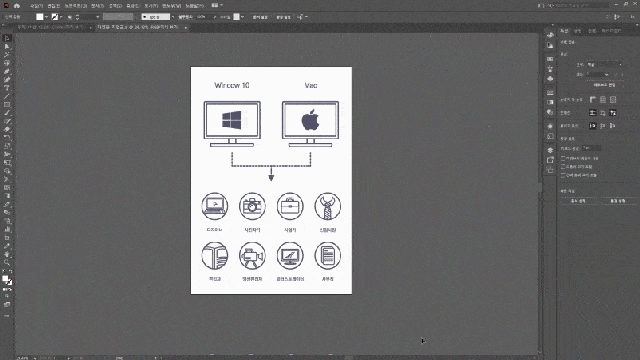Select the Eraser tool
640x360 pixels.
pos(7,129)
